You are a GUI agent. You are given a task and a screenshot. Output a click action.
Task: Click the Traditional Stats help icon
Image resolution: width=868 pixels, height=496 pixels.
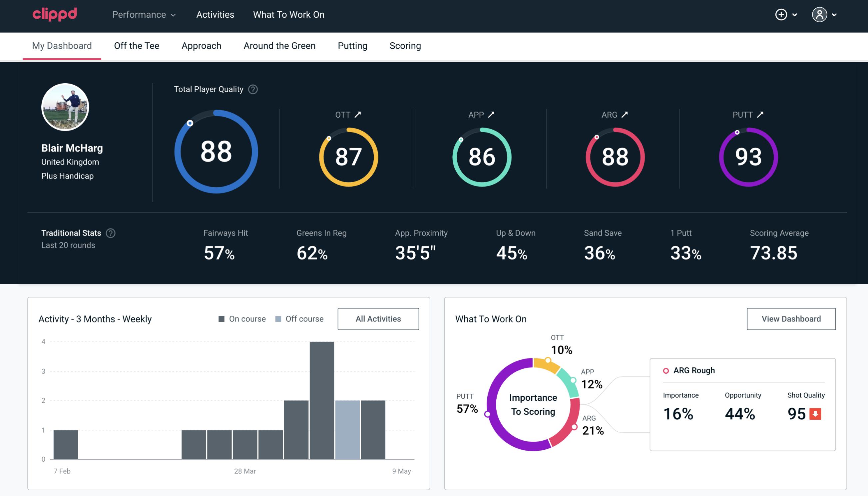[x=110, y=233]
